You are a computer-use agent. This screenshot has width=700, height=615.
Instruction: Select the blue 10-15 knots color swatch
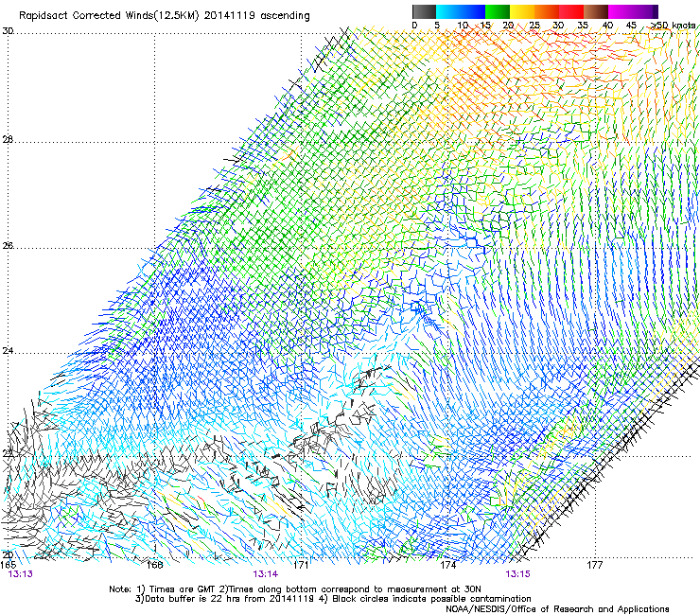tap(473, 11)
